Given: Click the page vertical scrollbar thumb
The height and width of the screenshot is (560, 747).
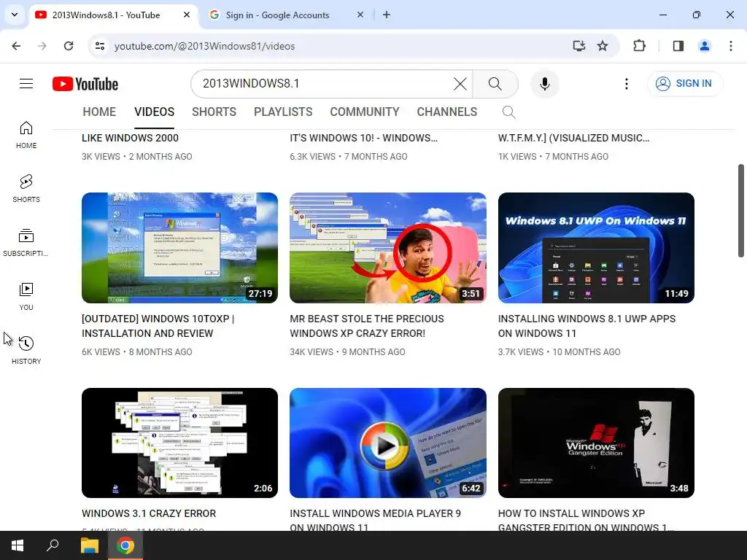Looking at the screenshot, I should (x=741, y=211).
